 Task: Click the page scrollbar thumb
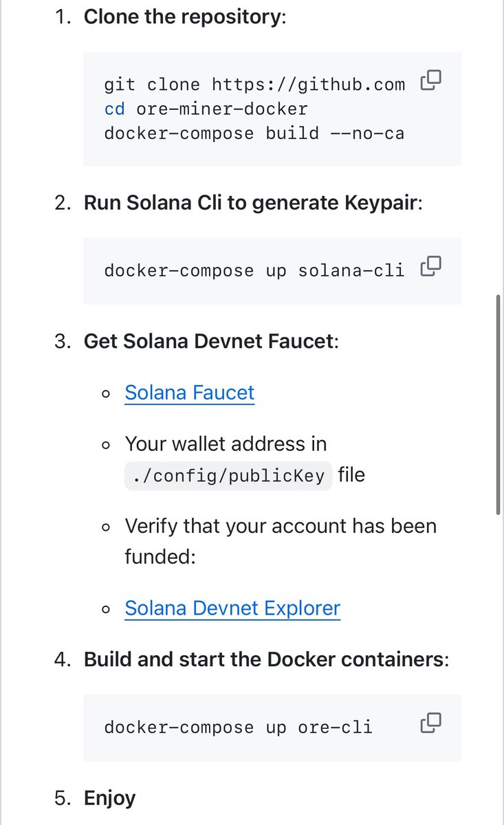click(x=498, y=404)
